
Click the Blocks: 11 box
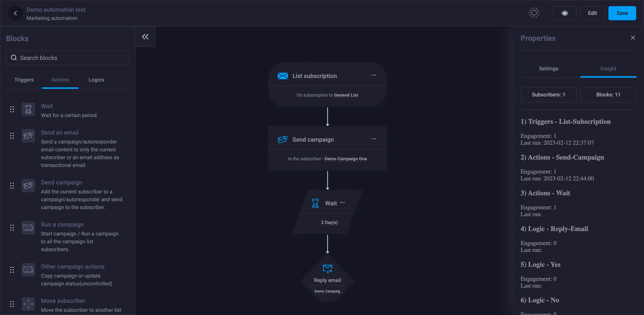608,95
